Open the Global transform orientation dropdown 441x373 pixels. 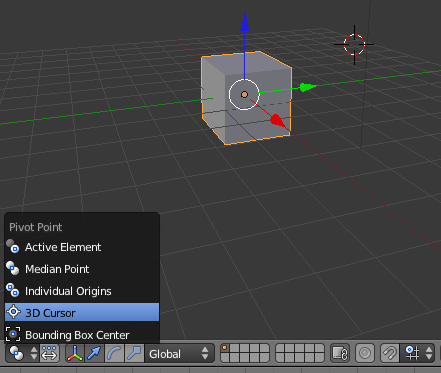click(179, 353)
